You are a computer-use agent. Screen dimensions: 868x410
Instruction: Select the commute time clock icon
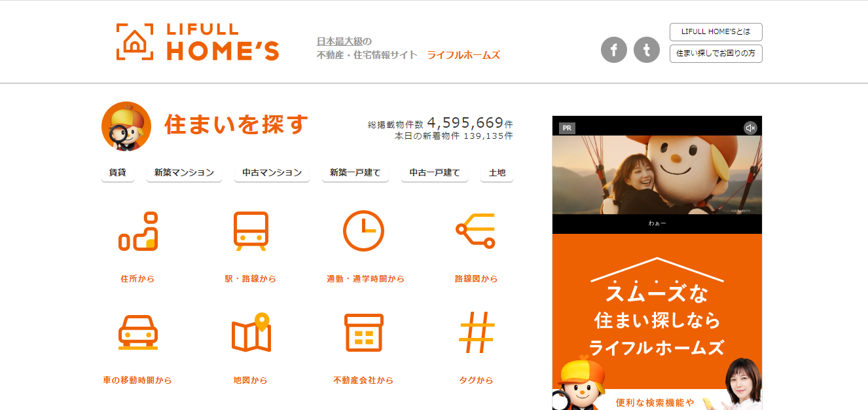point(363,231)
